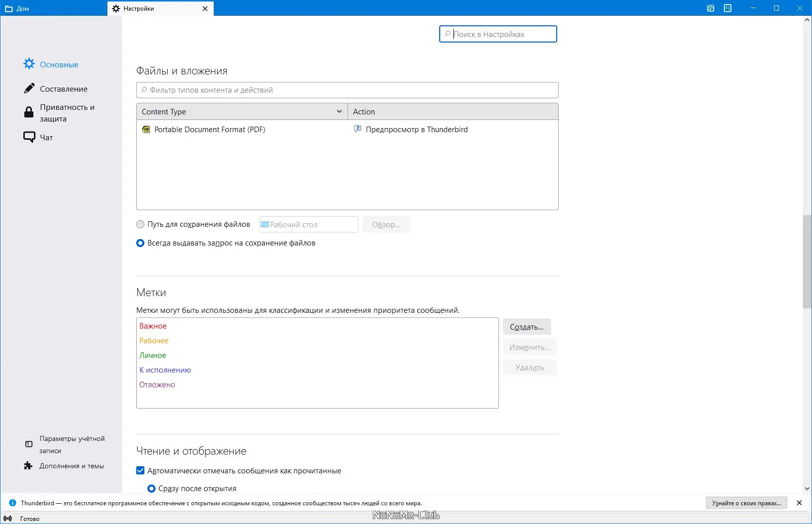
Task: Click the info icon in notification bar
Action: [x=13, y=503]
